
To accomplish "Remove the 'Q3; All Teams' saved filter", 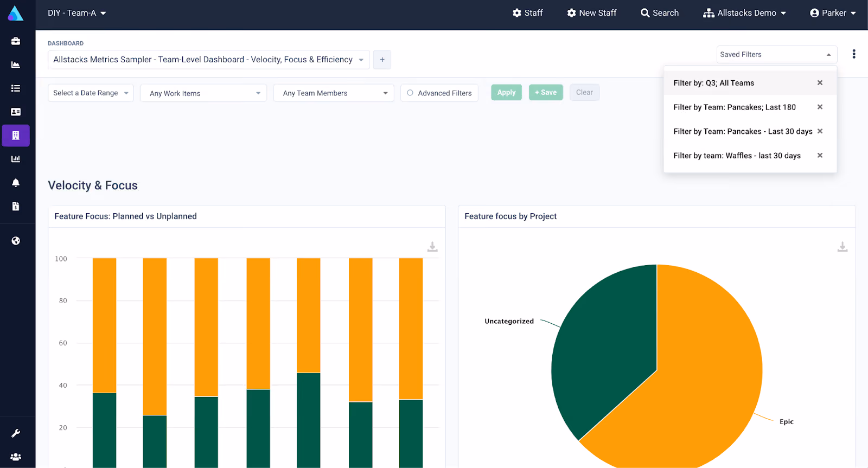I will pyautogui.click(x=820, y=83).
